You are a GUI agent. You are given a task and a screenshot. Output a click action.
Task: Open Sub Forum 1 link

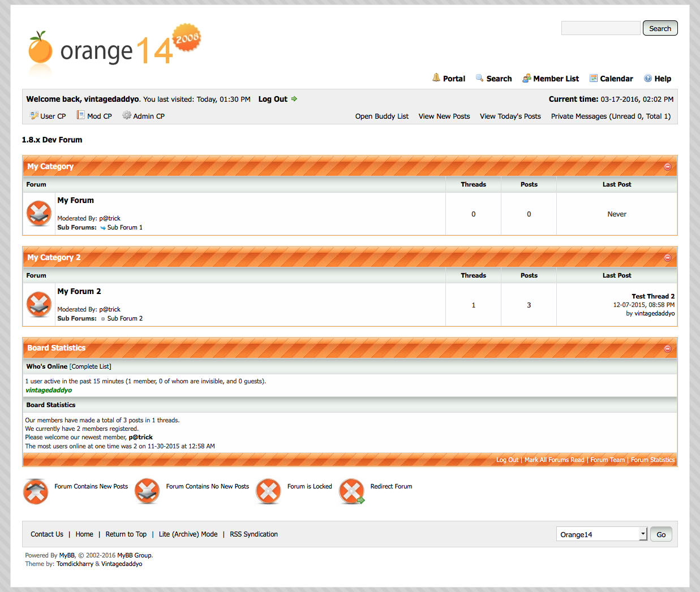pos(124,227)
